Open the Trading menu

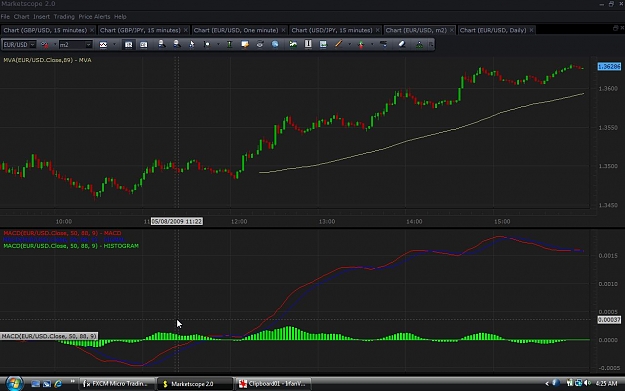point(64,17)
